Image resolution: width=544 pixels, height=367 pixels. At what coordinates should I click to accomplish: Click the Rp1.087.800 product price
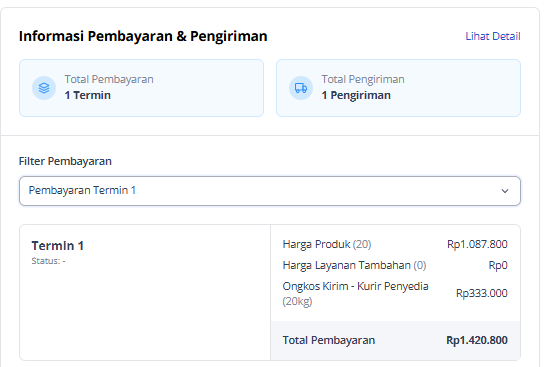click(477, 244)
